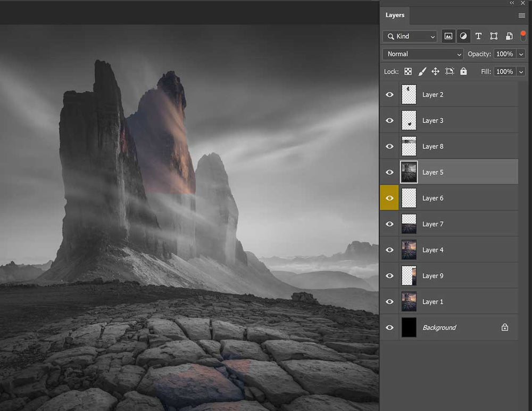
Task: Click the Fill 100% value field
Action: pyautogui.click(x=505, y=72)
